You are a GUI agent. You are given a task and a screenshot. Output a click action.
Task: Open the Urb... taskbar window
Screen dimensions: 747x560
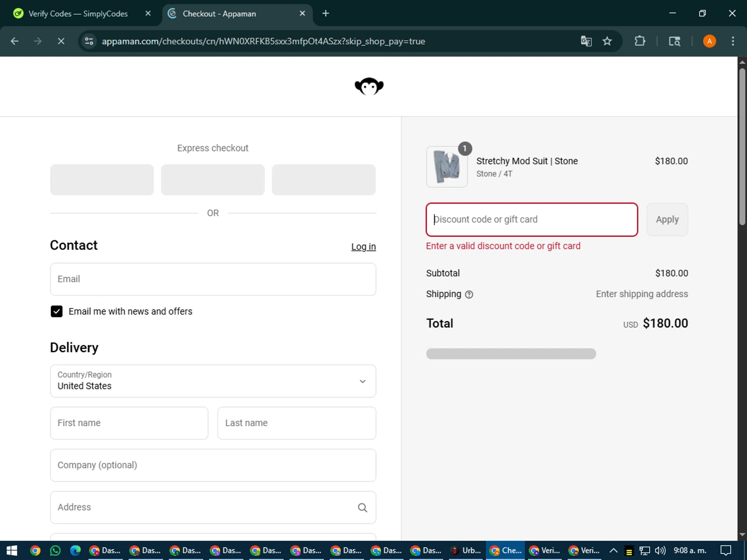(x=466, y=550)
